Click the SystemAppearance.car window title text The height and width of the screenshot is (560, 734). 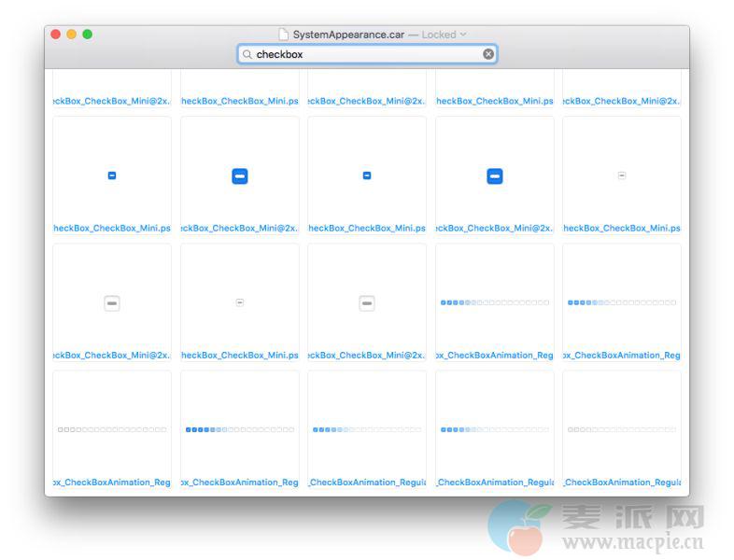(348, 35)
